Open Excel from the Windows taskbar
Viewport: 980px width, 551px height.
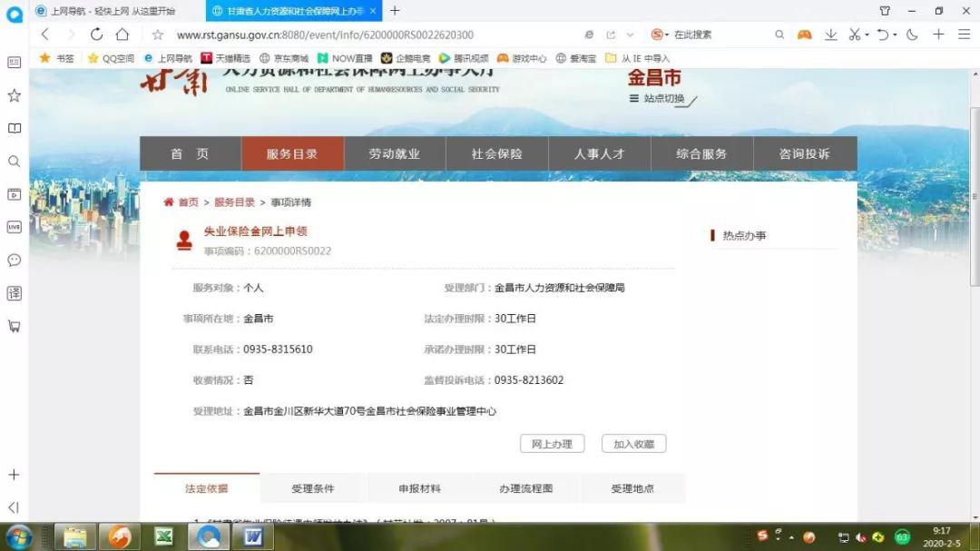coord(163,536)
